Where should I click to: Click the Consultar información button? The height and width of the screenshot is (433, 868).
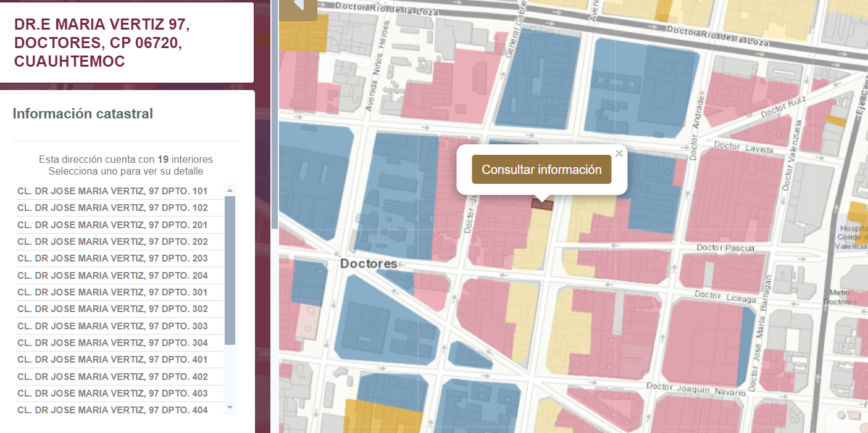coord(541,170)
